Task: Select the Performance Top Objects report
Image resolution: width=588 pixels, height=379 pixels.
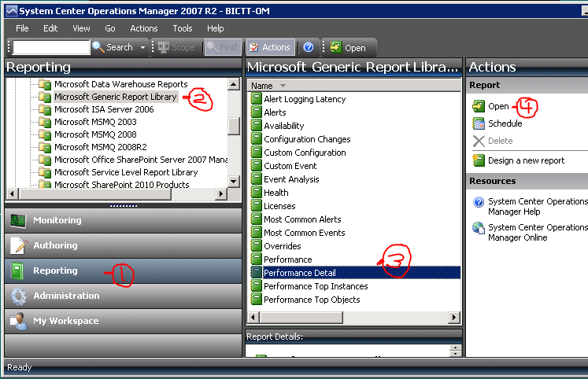Action: coord(312,300)
